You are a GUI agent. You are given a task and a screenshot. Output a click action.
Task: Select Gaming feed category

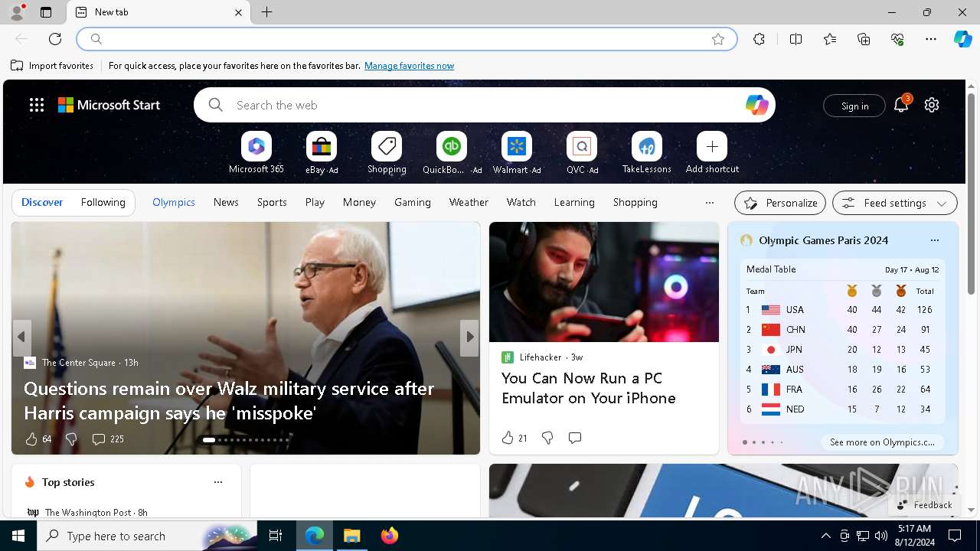pyautogui.click(x=413, y=202)
